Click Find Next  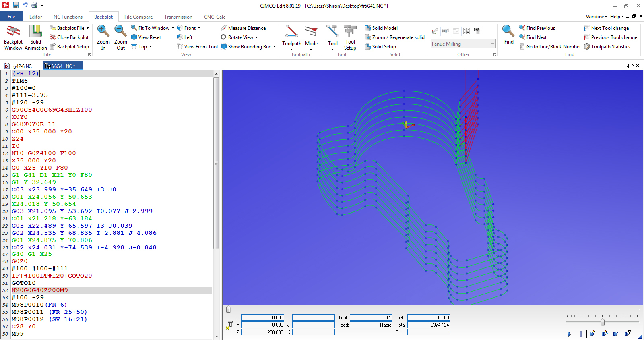[533, 37]
